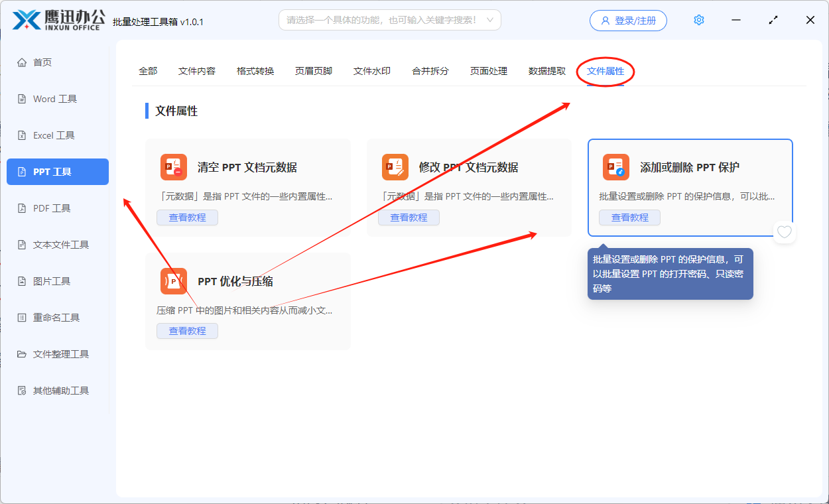Click description under 修改 PPT 文档元数据

[x=466, y=196]
